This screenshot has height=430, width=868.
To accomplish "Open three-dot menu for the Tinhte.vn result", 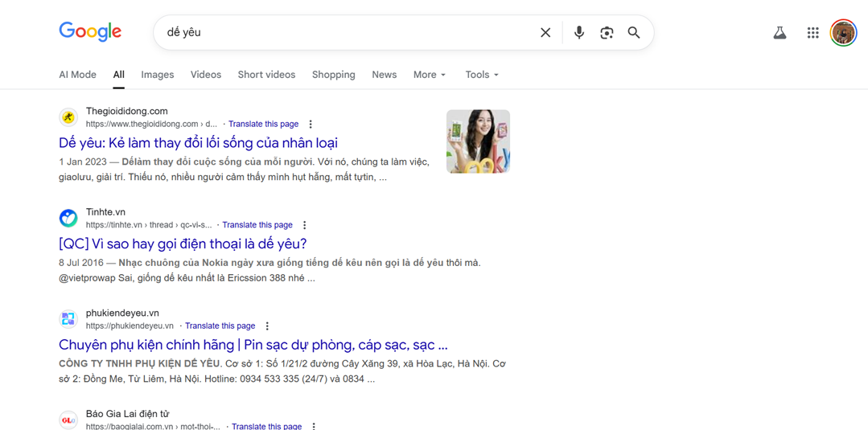I will click(304, 226).
